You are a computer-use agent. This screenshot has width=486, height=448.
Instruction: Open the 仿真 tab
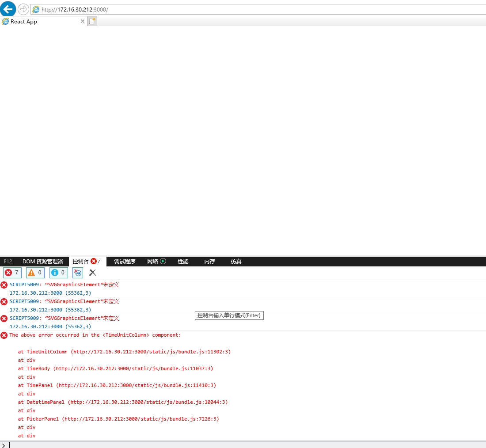coord(236,261)
